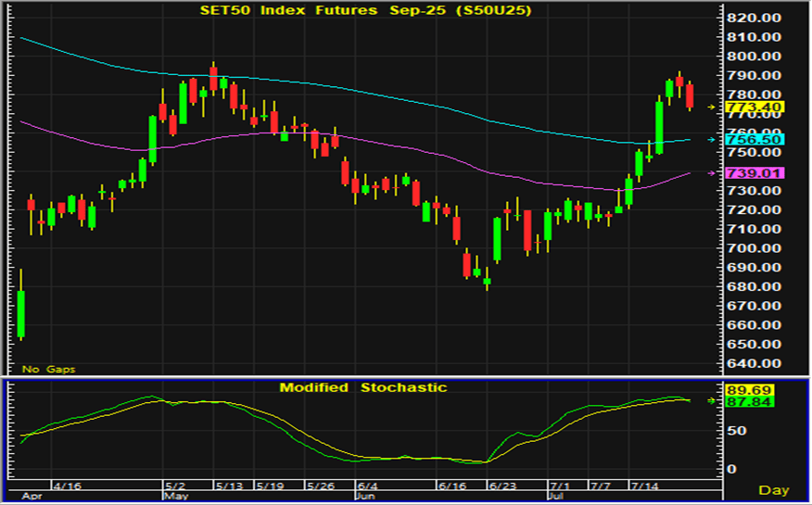Open the Day timeframe selector
812x505 pixels.
tap(773, 489)
